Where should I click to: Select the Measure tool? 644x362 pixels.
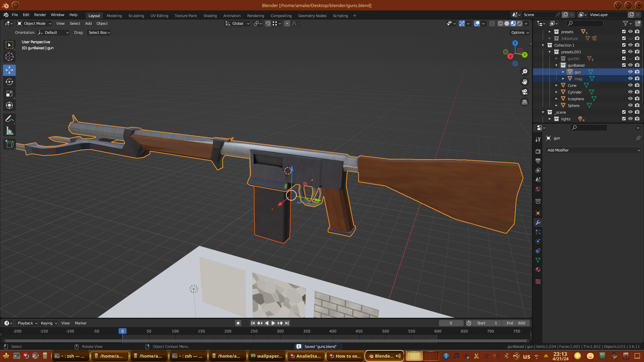(x=9, y=131)
